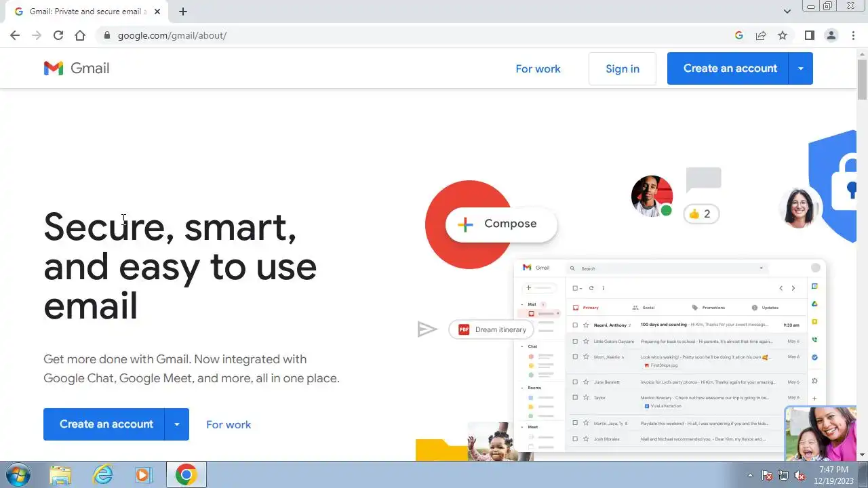868x488 pixels.
Task: Open the Windows Start menu
Action: coord(18,474)
